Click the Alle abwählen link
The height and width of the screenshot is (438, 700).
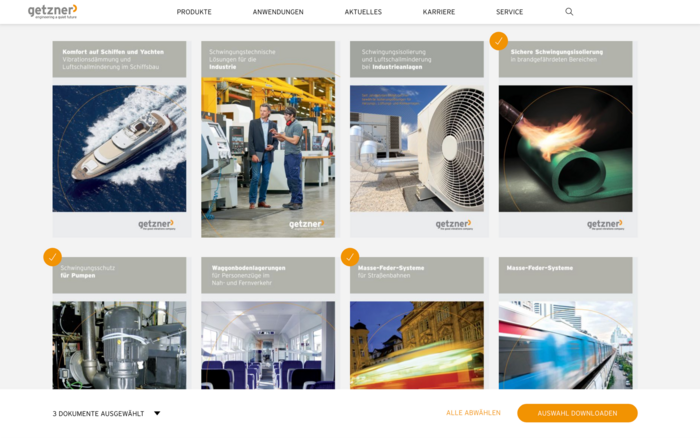pyautogui.click(x=473, y=413)
